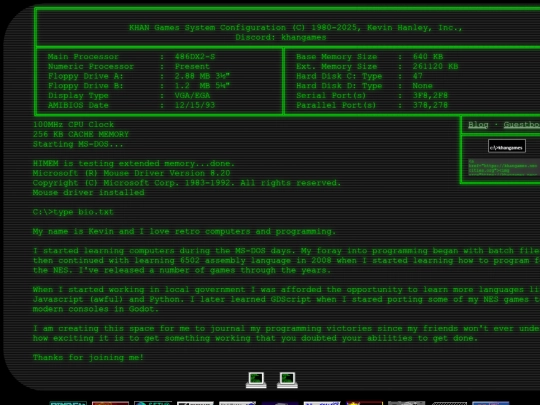Select the badge embed code text box
Screen dimensions: 540x405
point(503,167)
